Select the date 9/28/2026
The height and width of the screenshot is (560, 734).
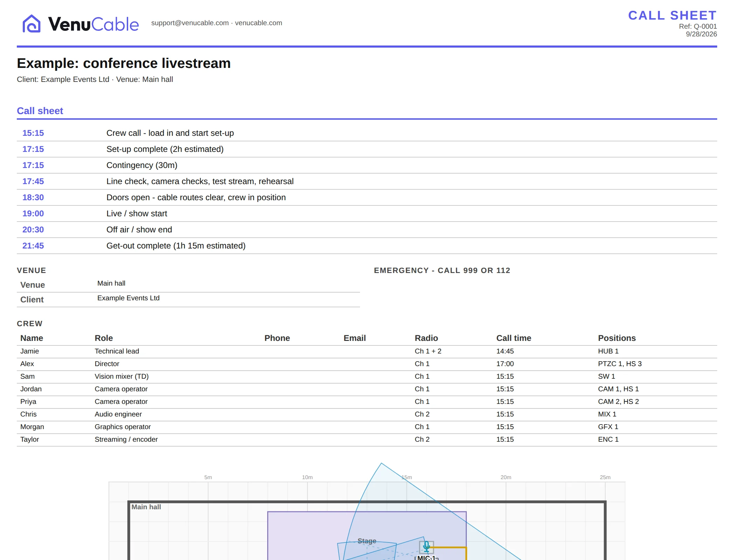[701, 34]
